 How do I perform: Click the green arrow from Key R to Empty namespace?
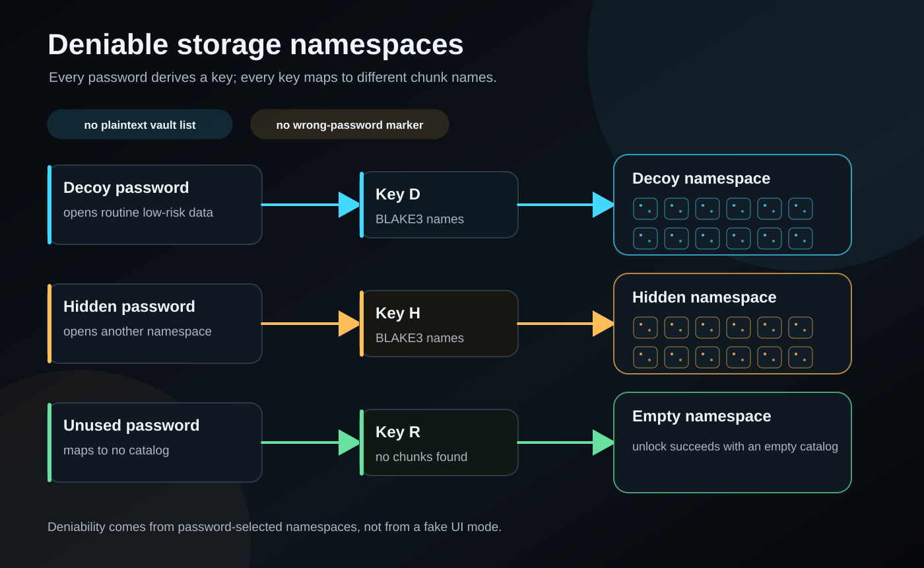tap(566, 443)
